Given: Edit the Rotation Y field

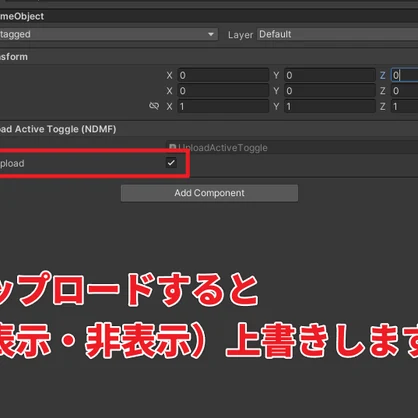Looking at the screenshot, I should click(x=330, y=91).
